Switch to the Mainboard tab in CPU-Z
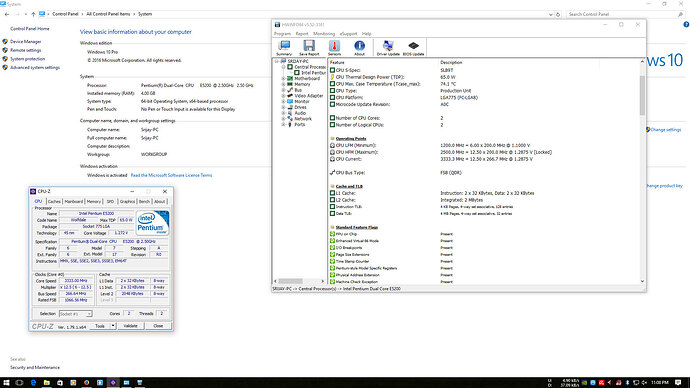The width and height of the screenshot is (690, 388). pos(73,201)
